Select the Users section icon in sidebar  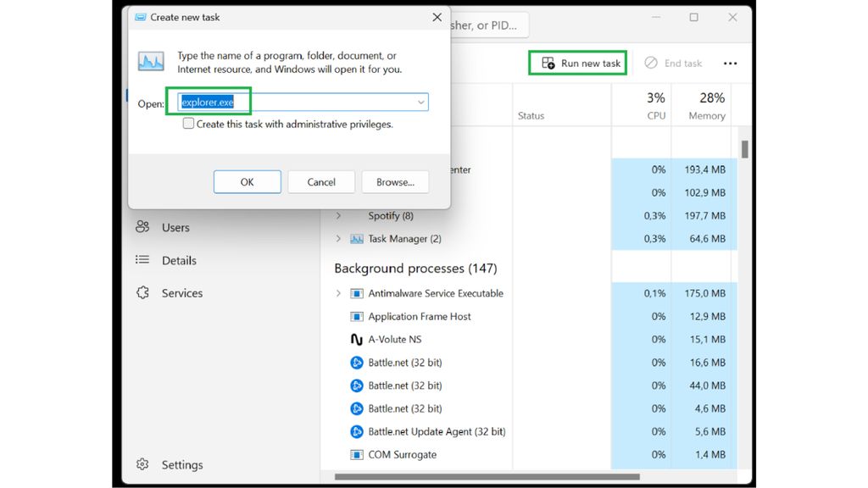(142, 227)
